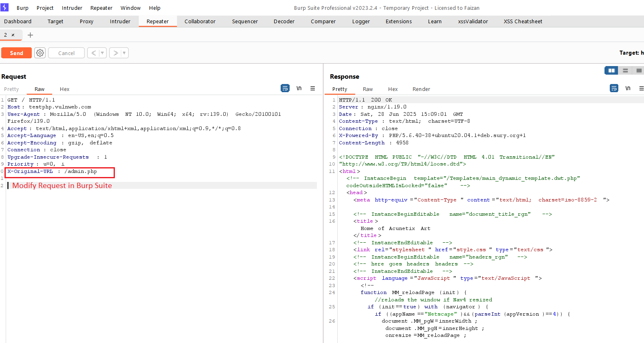Image resolution: width=644 pixels, height=343 pixels.
Task: Switch to the Dashboard tab
Action: [18, 21]
